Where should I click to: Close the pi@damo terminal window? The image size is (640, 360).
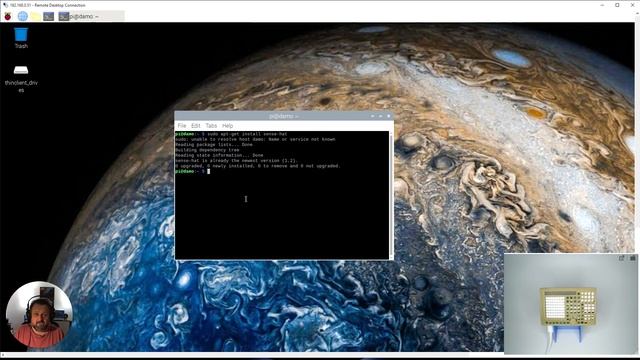point(389,116)
